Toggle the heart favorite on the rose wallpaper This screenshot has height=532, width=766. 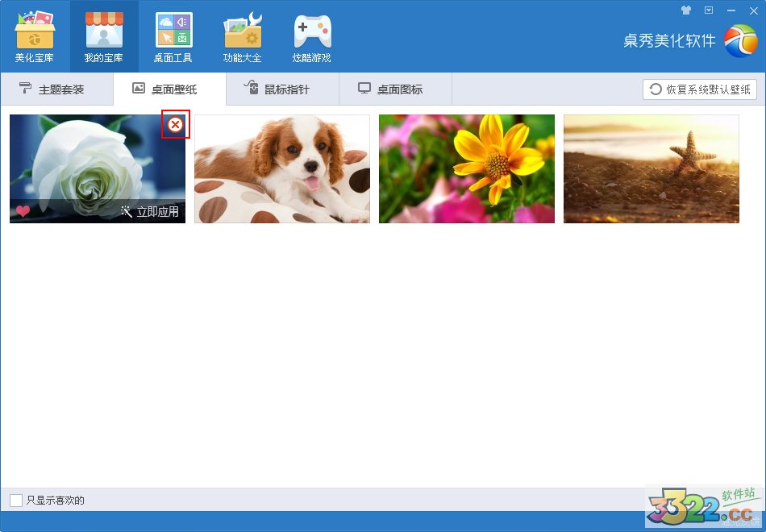23,211
